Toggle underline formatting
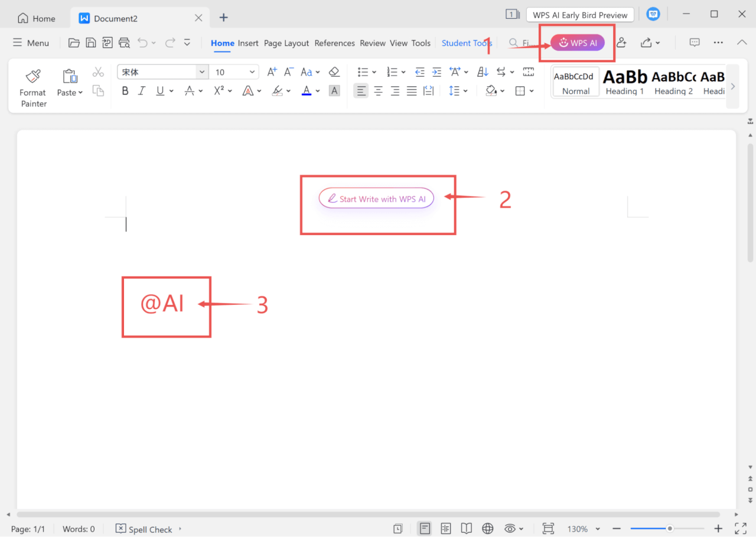This screenshot has height=537, width=756. click(160, 91)
